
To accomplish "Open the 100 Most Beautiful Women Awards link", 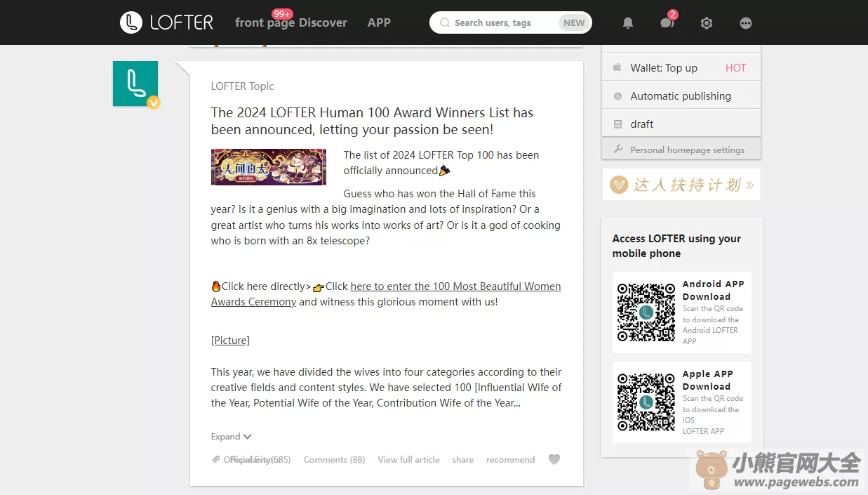I will coord(386,294).
